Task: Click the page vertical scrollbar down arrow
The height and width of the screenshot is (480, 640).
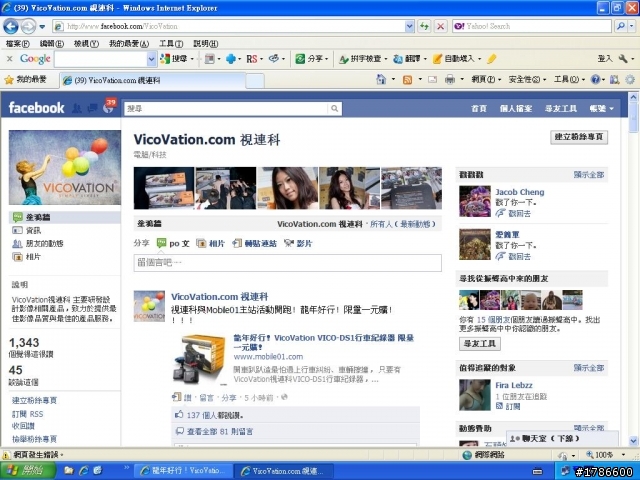Action: [633, 441]
